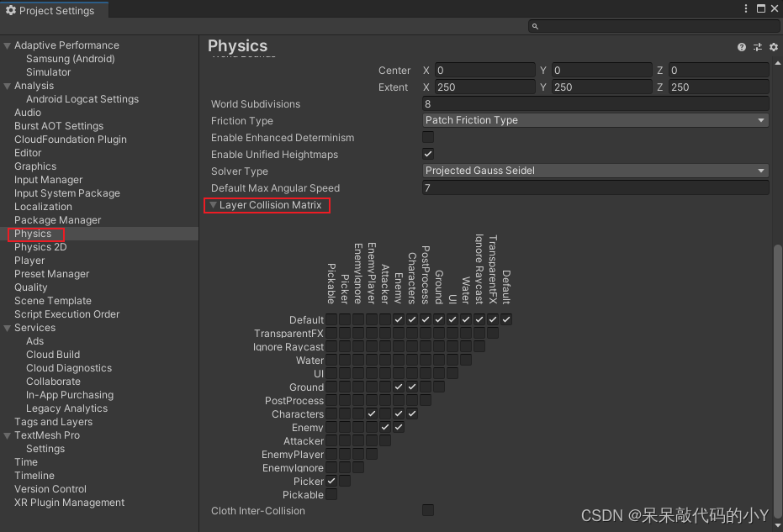
Task: Click the Physics panel vertical scrollbar
Action: pyautogui.click(x=777, y=382)
